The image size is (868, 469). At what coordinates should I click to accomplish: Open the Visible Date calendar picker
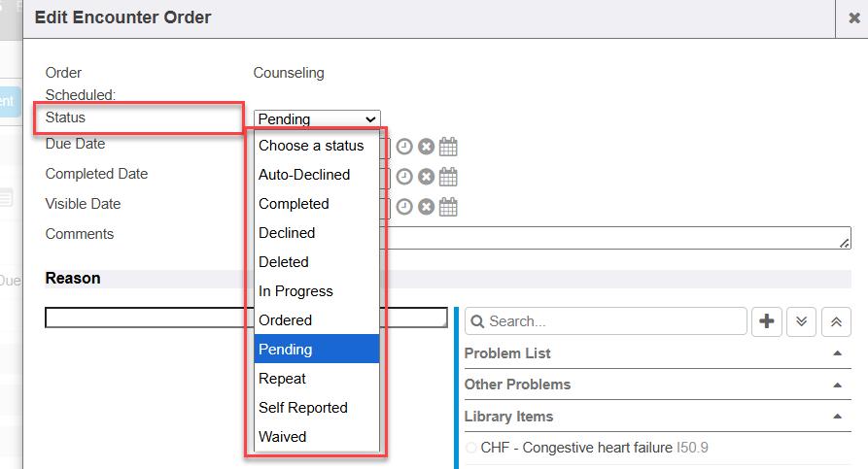click(x=447, y=207)
